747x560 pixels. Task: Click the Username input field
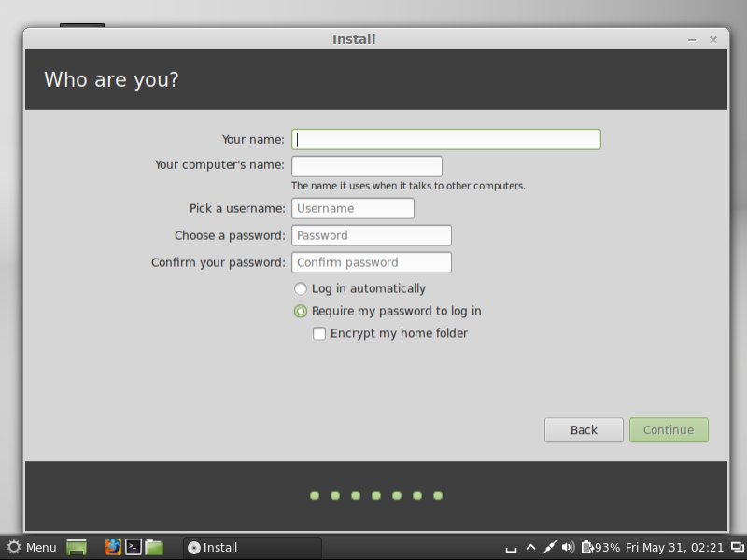coord(353,208)
